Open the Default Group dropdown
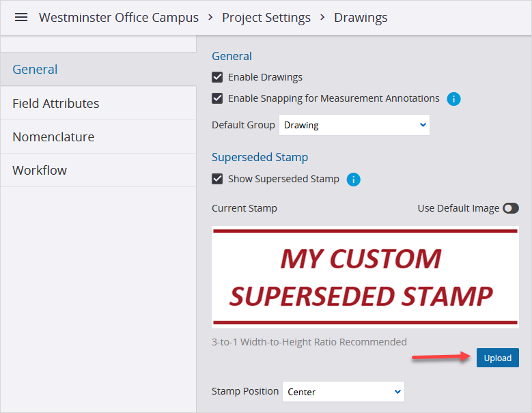 (354, 125)
